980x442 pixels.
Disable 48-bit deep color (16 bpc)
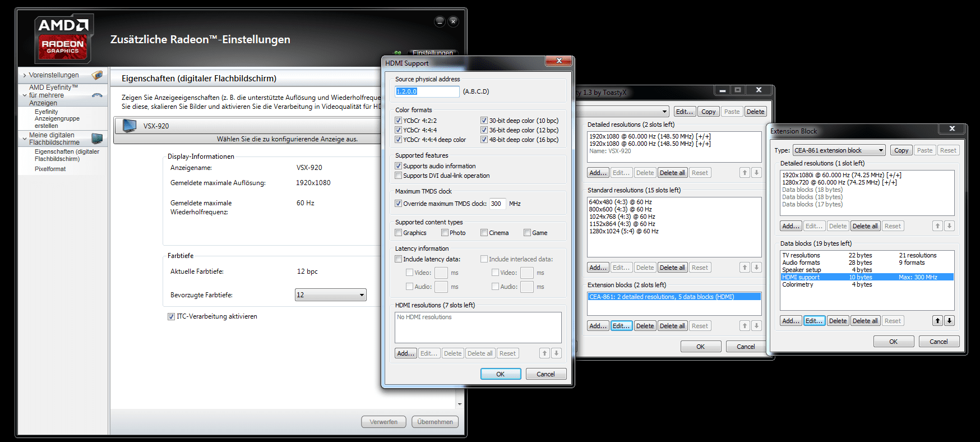click(x=484, y=140)
